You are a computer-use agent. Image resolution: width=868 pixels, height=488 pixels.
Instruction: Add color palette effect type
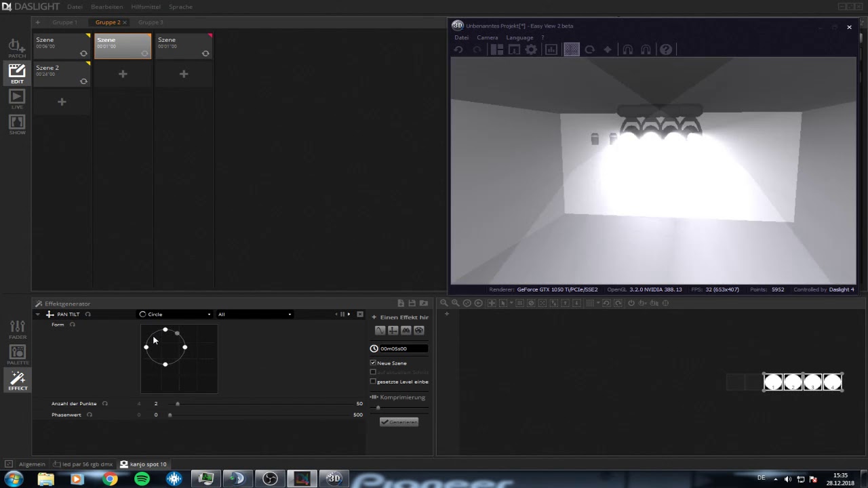pos(418,330)
